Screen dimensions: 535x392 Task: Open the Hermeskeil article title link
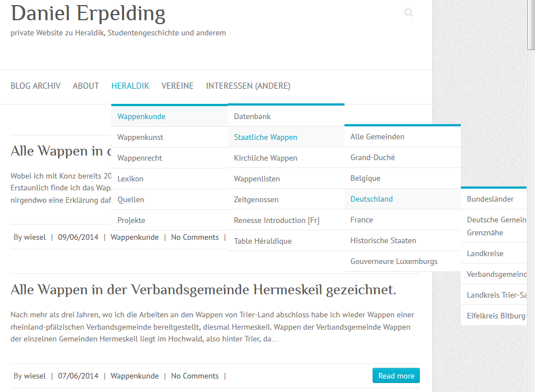pyautogui.click(x=203, y=290)
